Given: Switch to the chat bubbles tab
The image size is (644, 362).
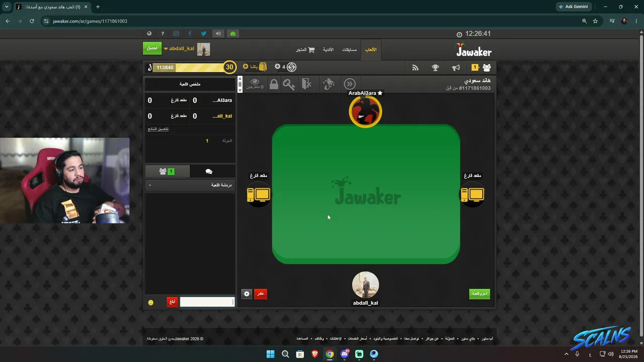Looking at the screenshot, I should coord(209,171).
